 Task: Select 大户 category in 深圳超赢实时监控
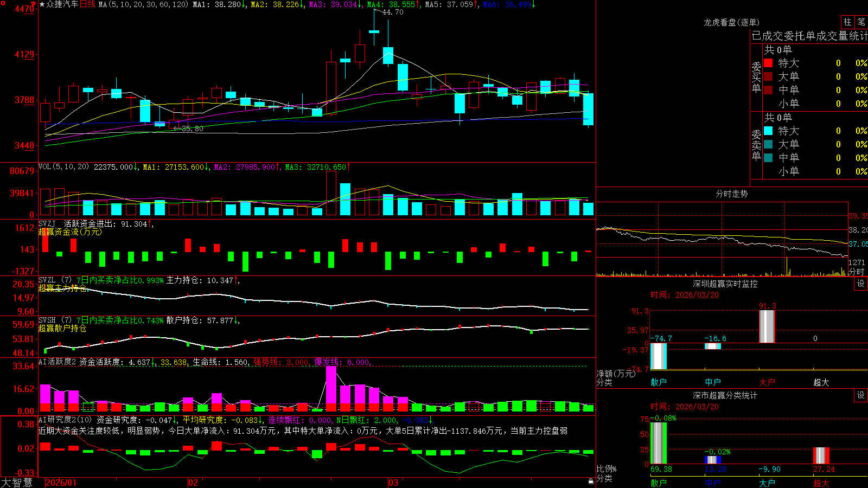767,382
